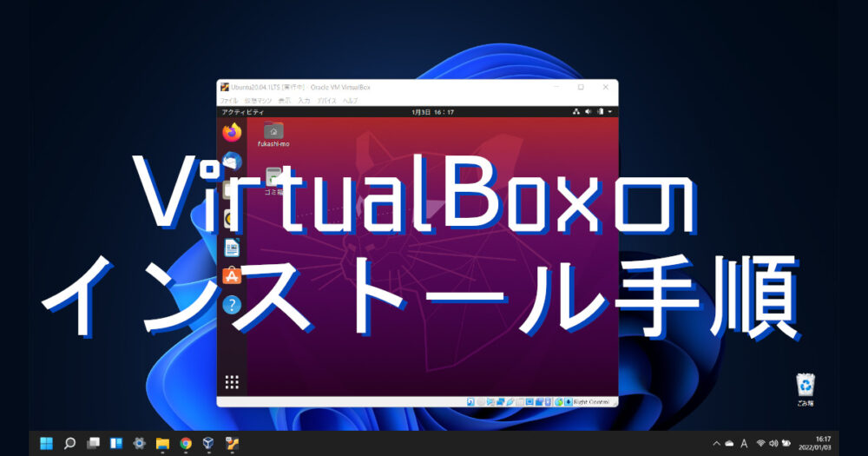Open Firefox from the Ubuntu dock

coord(232,132)
